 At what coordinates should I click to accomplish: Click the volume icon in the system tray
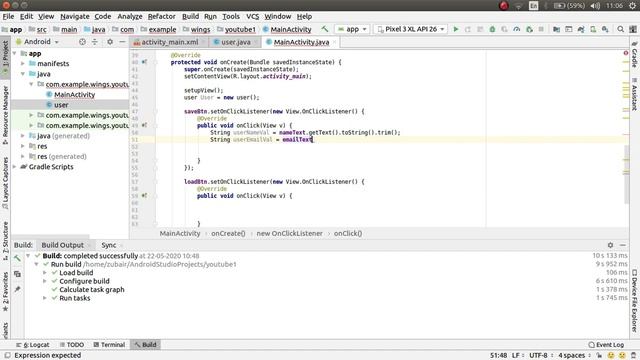coord(595,6)
